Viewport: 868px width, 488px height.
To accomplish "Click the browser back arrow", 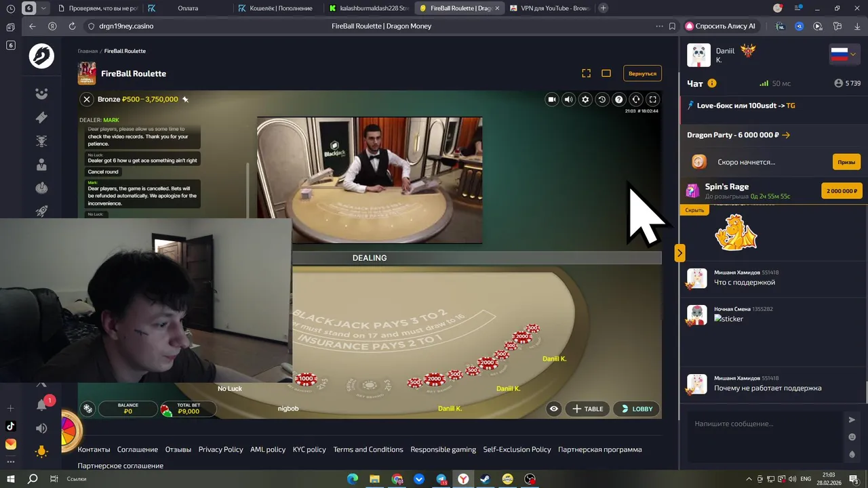I will [x=33, y=26].
